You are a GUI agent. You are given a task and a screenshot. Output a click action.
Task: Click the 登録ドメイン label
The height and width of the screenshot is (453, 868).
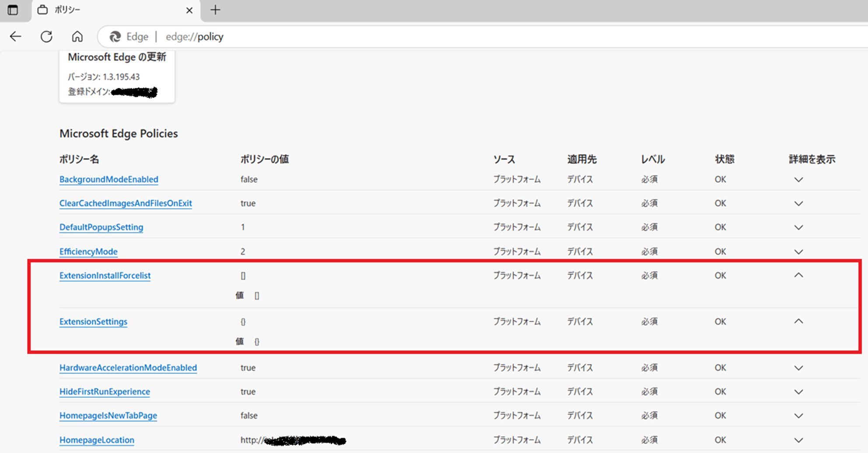89,91
